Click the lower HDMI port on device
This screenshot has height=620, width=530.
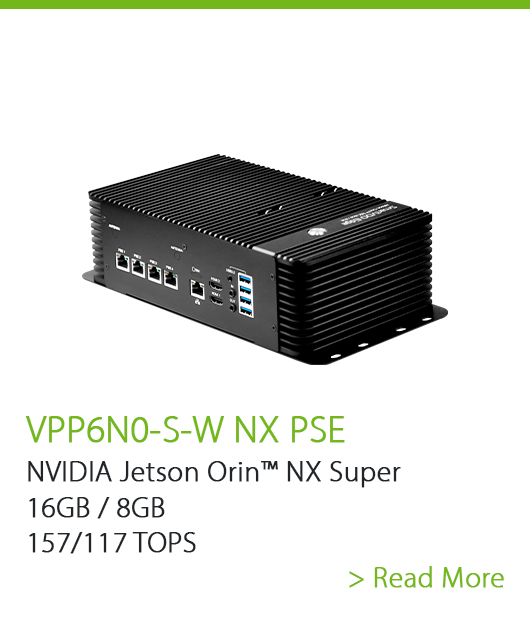click(216, 301)
